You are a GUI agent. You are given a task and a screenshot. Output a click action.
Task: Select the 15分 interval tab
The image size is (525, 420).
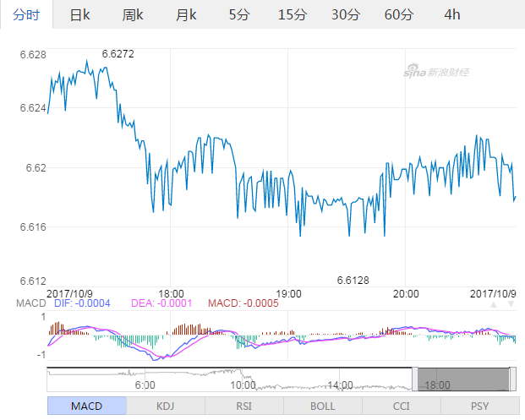[x=293, y=14]
